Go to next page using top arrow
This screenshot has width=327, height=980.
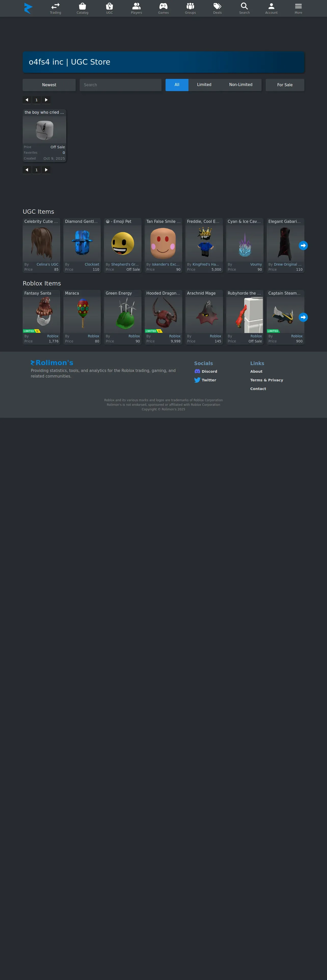pyautogui.click(x=46, y=100)
